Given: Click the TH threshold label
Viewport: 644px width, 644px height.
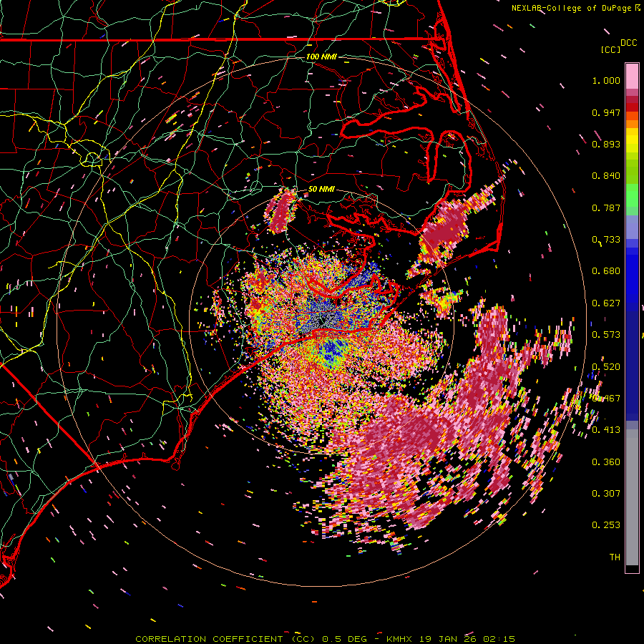Looking at the screenshot, I should pos(615,557).
